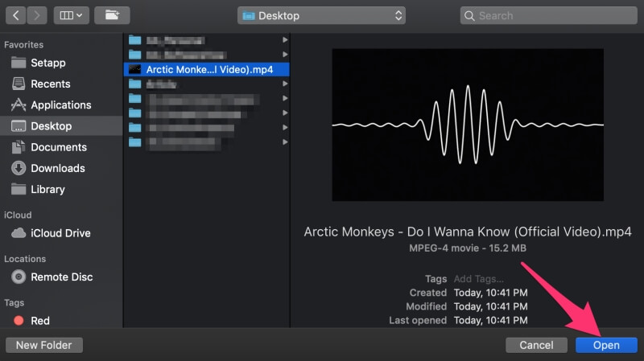644x361 pixels.
Task: Click the Library folder icon
Action: point(19,189)
